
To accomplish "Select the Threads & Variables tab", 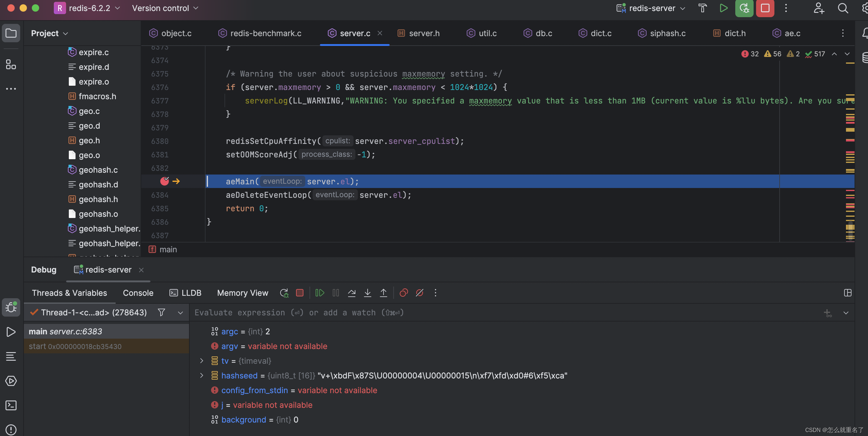I will point(69,293).
